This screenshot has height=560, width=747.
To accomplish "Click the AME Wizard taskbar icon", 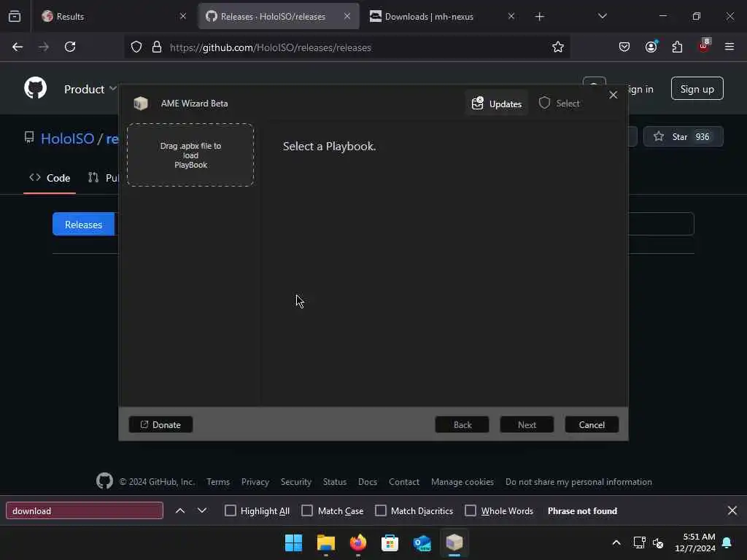I will pos(454,542).
